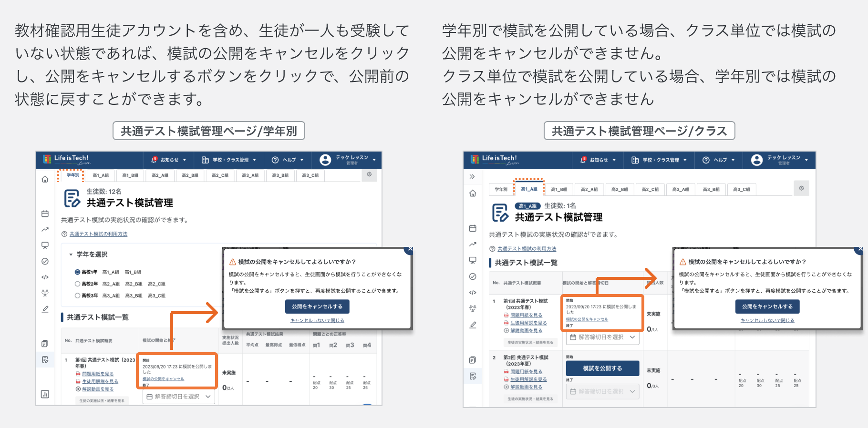Click the calendar icon in right screenshot sidebar
This screenshot has width=868, height=428.
473,228
